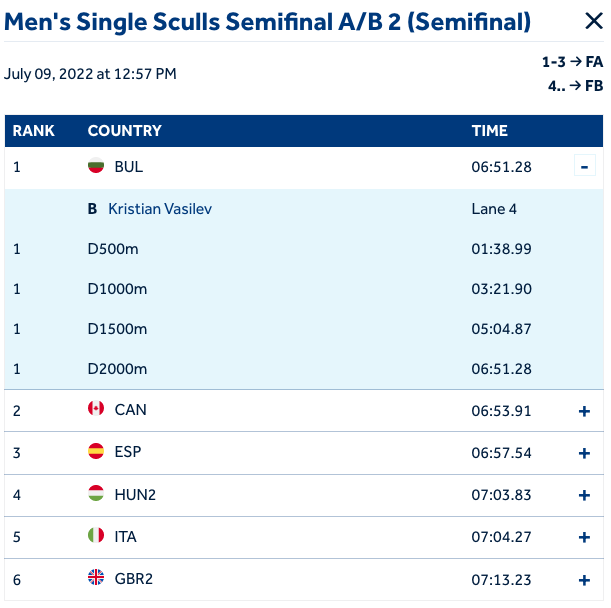Show split times for ITA
The image size is (611, 608).
click(x=585, y=538)
